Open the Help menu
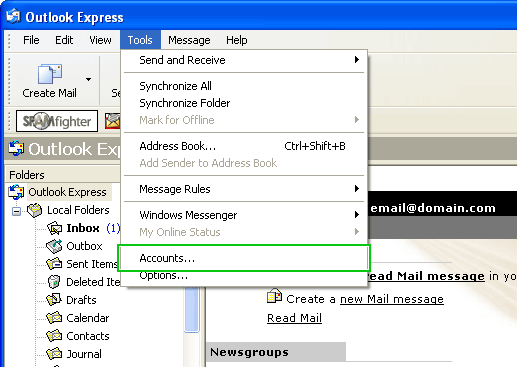 [x=237, y=40]
